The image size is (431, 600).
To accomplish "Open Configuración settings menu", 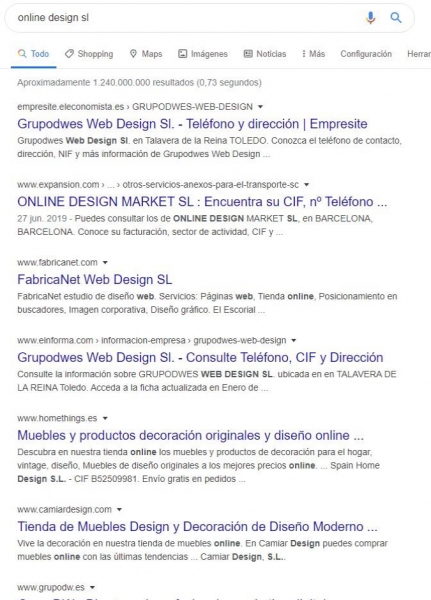I will [x=366, y=54].
